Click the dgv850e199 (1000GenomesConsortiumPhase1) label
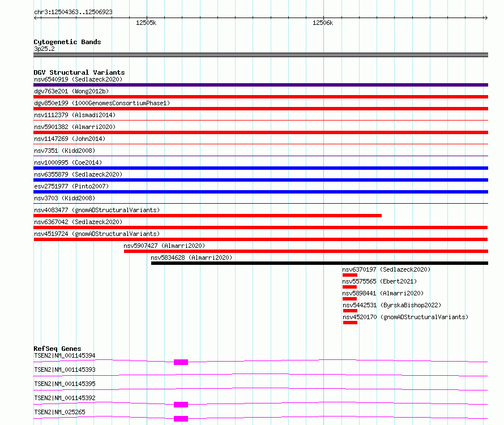This screenshot has height=425, width=504. pyautogui.click(x=102, y=103)
